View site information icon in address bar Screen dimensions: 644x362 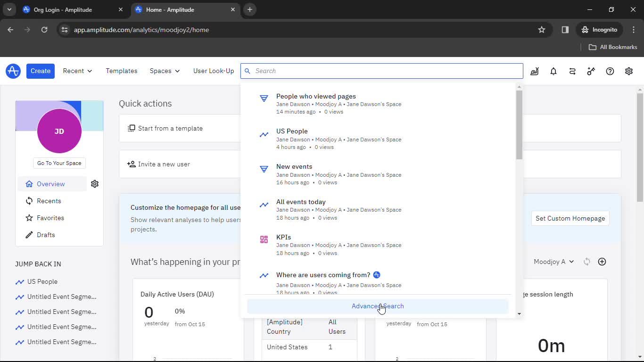click(65, 30)
